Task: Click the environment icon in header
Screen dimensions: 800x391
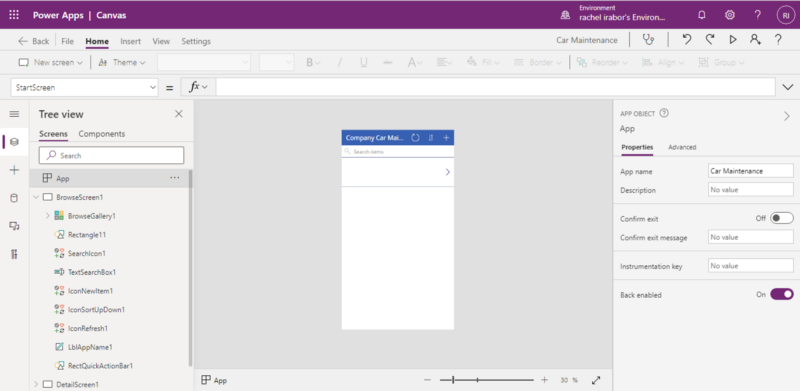Action: tap(565, 15)
